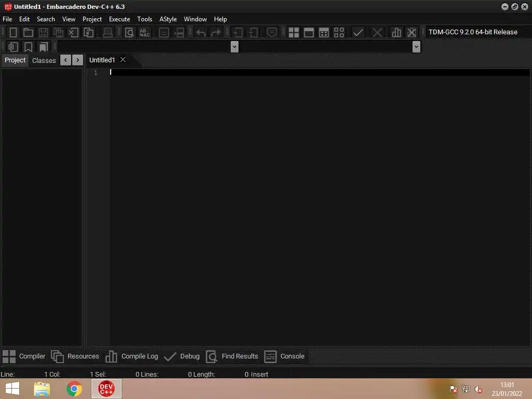Click the Toggle comment icon
Screen dimensions: 532x399
tap(272, 33)
